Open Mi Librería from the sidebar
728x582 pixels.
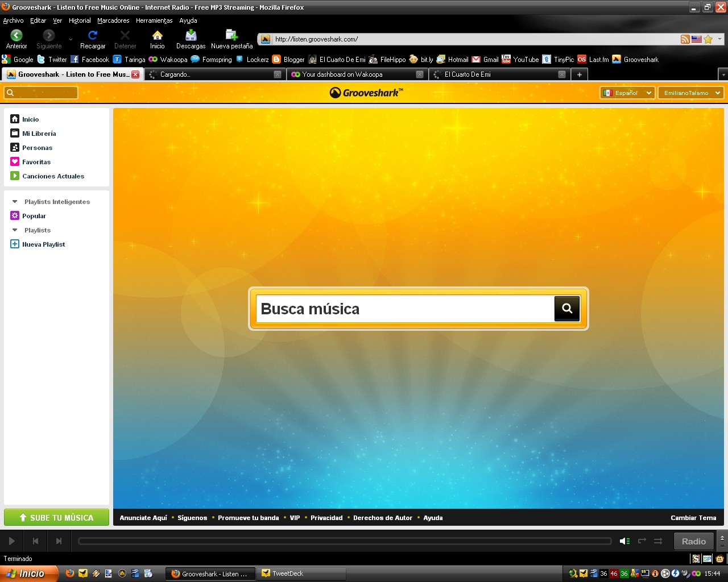tap(38, 133)
